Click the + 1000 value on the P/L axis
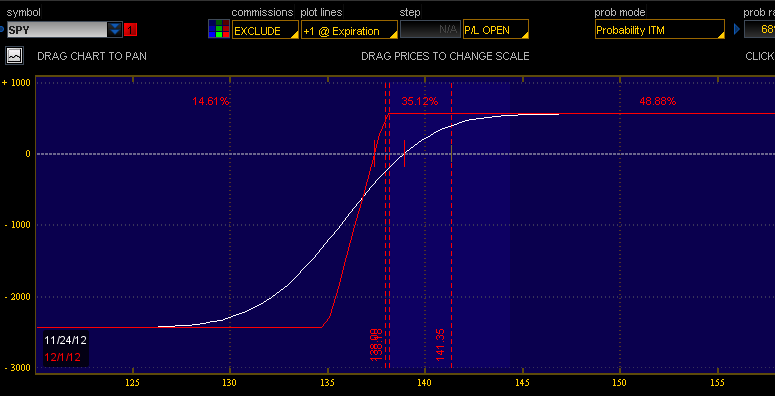The height and width of the screenshot is (396, 775). coord(17,83)
